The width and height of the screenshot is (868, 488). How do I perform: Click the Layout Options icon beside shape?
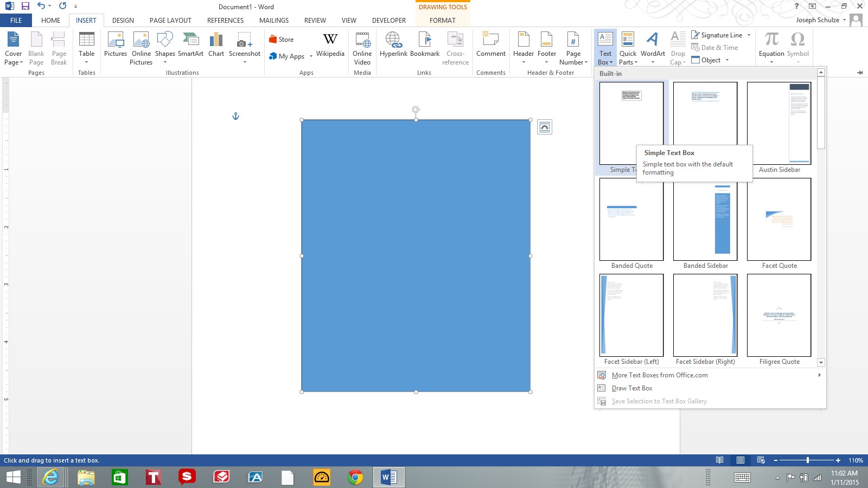(x=544, y=127)
